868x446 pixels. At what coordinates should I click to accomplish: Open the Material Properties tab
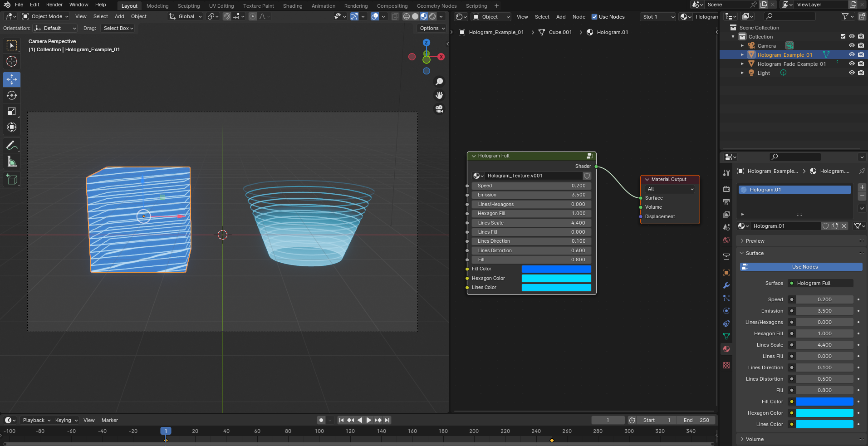tap(726, 349)
